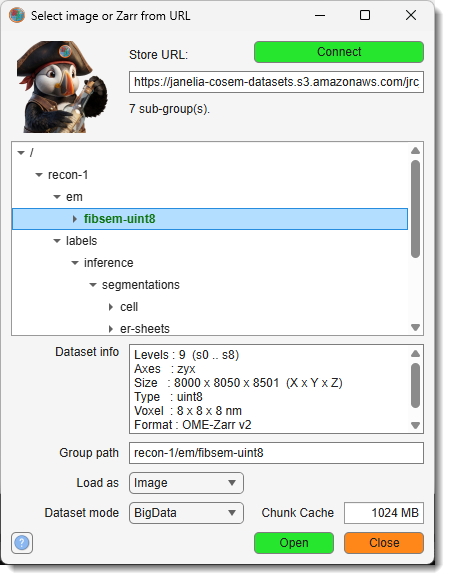Viewport: 450px width, 580px height.
Task: Select the segmentations tree item
Action: [x=141, y=285]
